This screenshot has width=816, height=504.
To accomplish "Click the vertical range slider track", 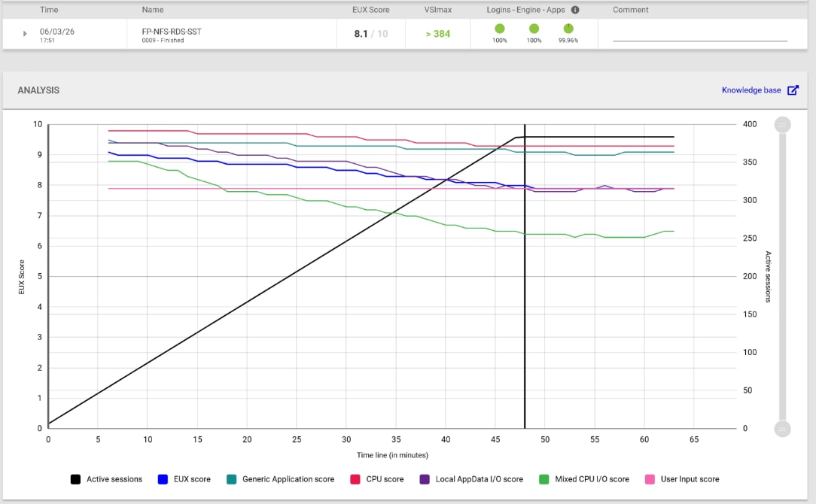I will tap(782, 277).
